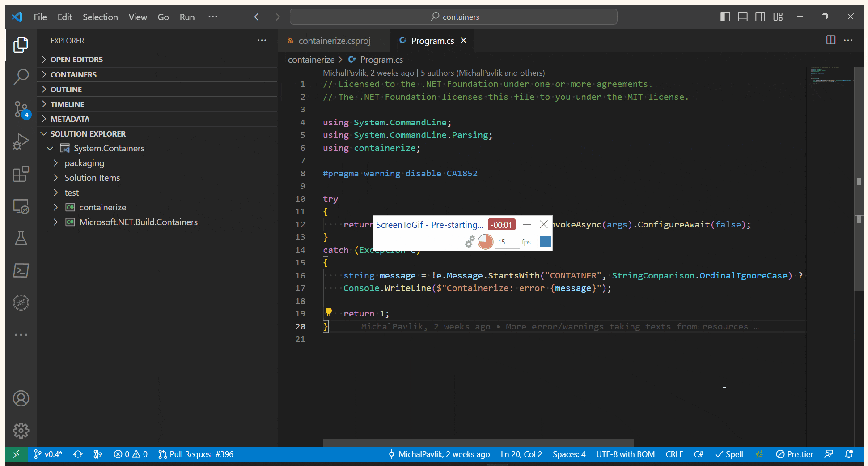This screenshot has height=466, width=868.
Task: Open Pull Request #396 in the status bar
Action: click(x=195, y=454)
